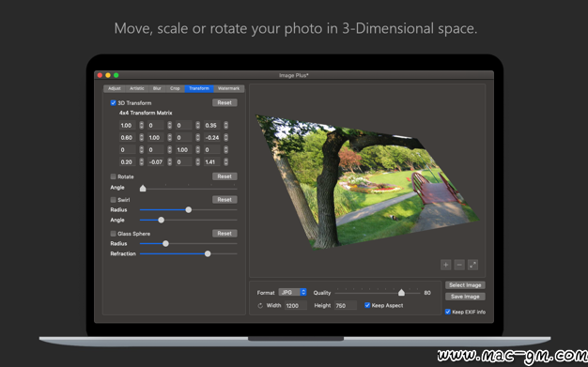Open the Format JPG dropdown
Screen dimensions: 588x367
292,292
